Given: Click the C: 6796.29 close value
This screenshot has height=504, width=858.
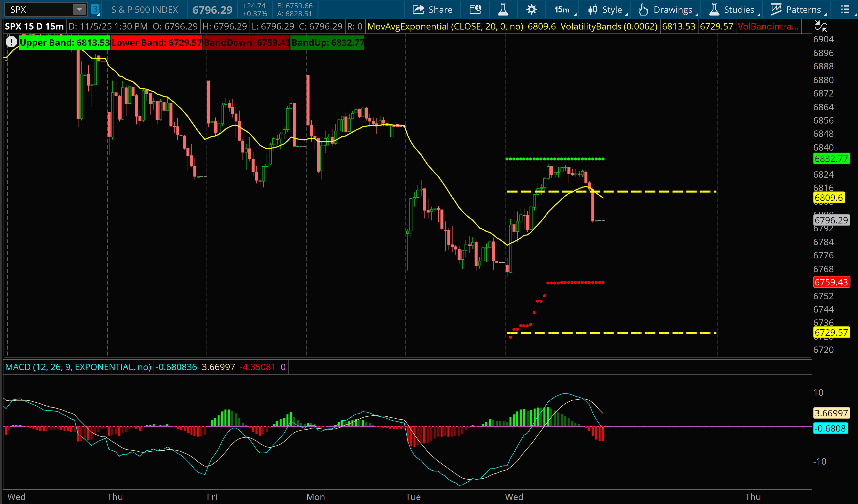Looking at the screenshot, I should tap(321, 26).
